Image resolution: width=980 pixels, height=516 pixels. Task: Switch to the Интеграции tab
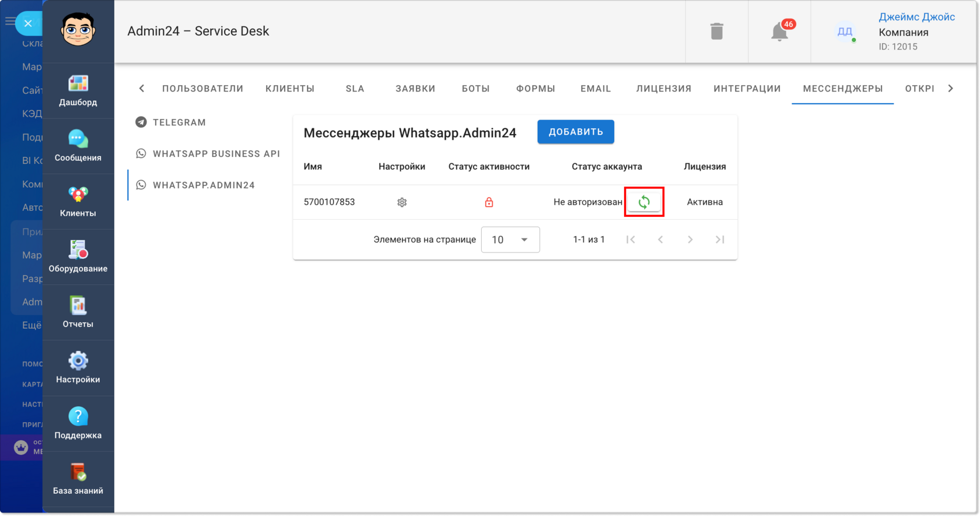[x=747, y=89]
